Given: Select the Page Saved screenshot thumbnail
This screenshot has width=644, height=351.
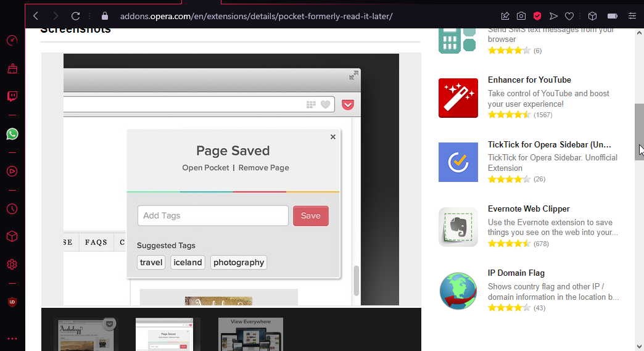Looking at the screenshot, I should coord(168,334).
